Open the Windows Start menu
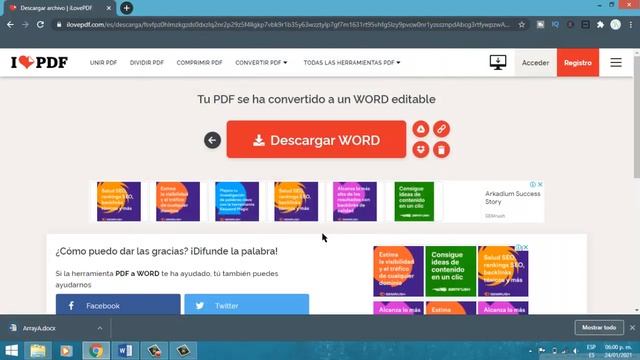 [11, 350]
